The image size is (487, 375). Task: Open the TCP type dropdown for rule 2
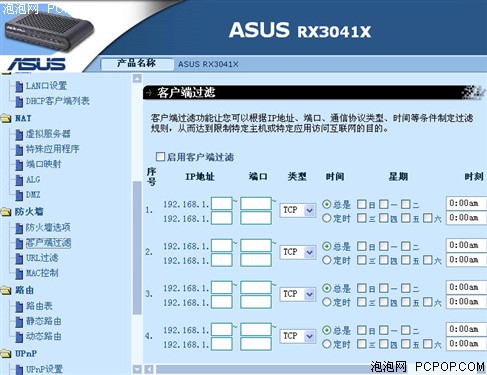point(297,252)
